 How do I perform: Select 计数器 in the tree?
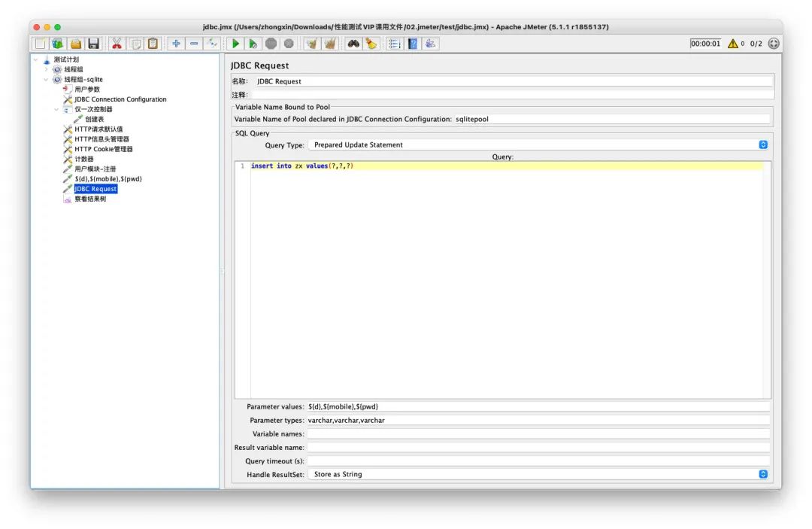tap(84, 159)
